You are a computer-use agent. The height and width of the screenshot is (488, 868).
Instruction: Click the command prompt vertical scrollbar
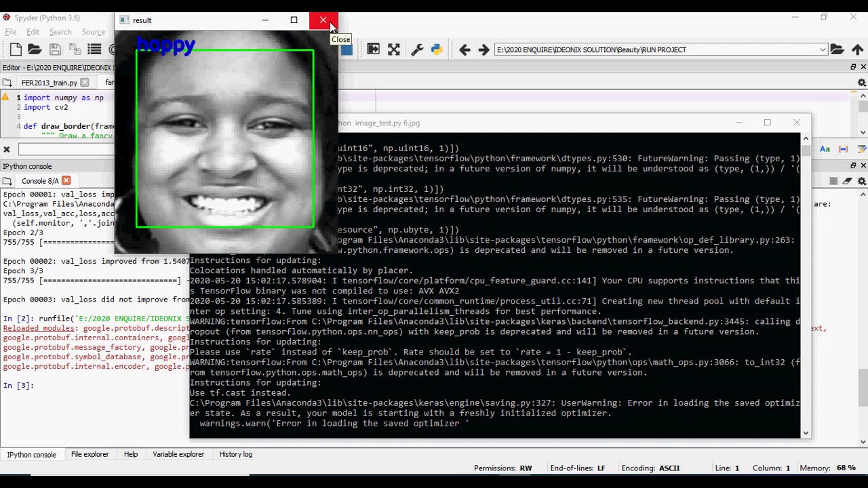point(806,285)
